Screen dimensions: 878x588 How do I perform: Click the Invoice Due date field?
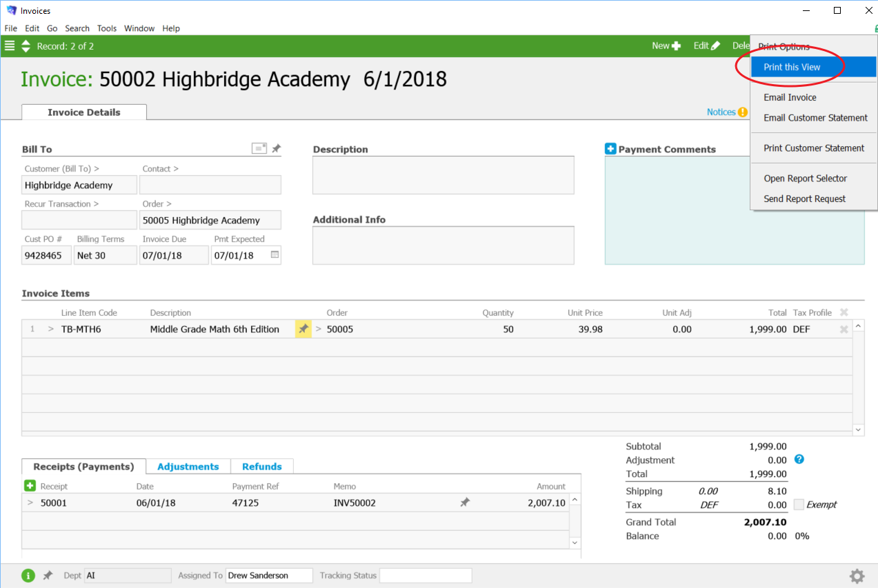coord(174,255)
